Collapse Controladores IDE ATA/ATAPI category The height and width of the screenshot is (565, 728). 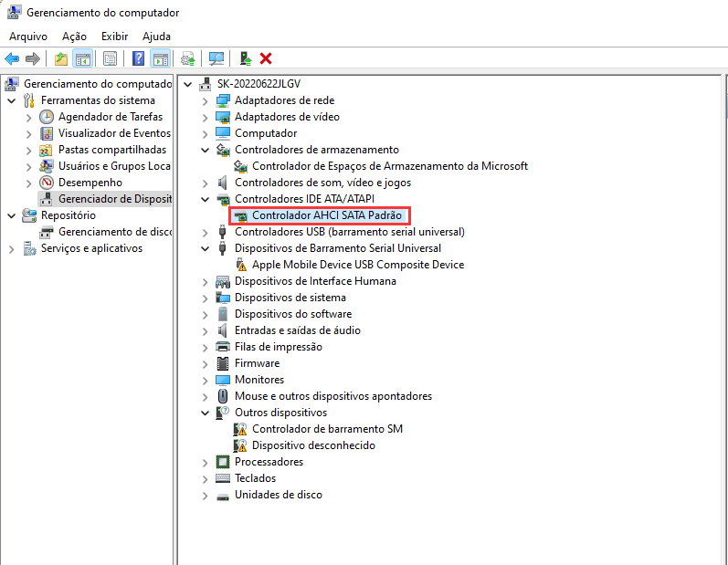click(x=206, y=200)
